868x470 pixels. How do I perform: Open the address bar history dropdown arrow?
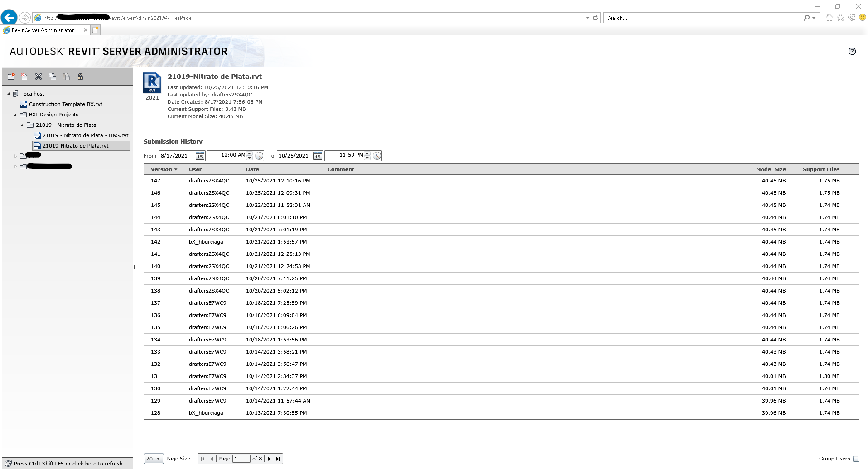588,18
